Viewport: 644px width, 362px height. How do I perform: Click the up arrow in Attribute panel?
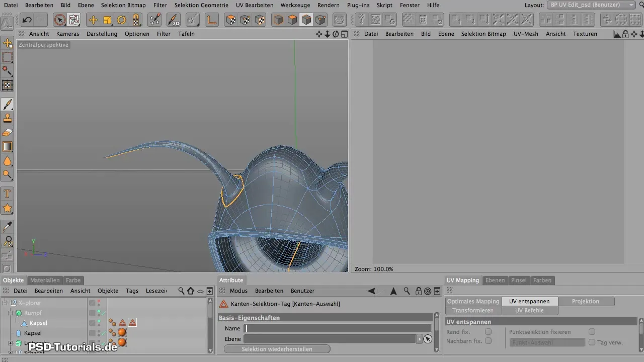[393, 291]
